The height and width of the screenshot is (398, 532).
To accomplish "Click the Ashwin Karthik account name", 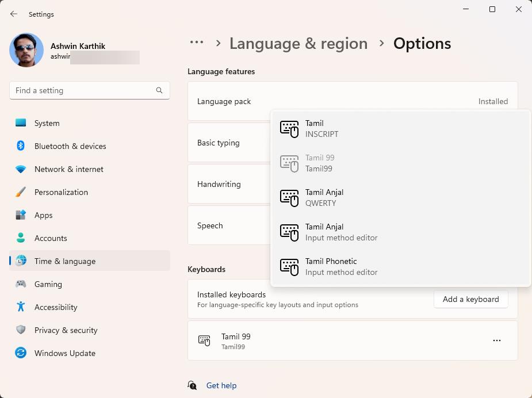I will [78, 46].
